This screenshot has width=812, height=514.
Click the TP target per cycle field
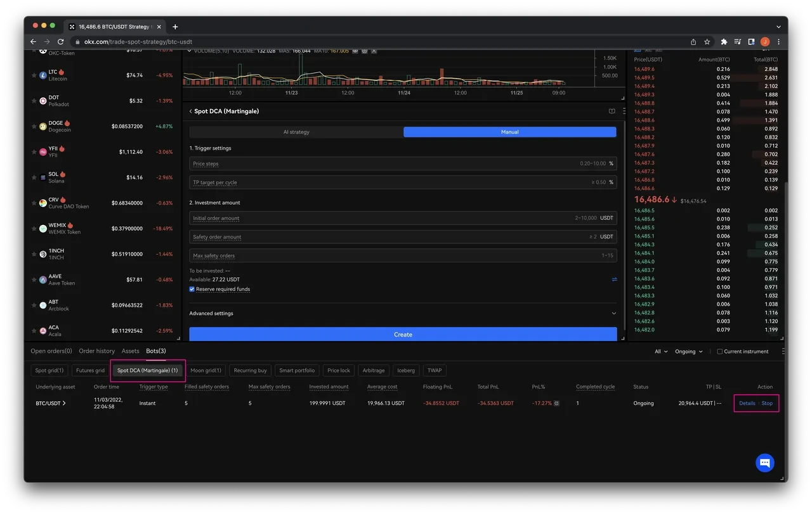point(403,183)
